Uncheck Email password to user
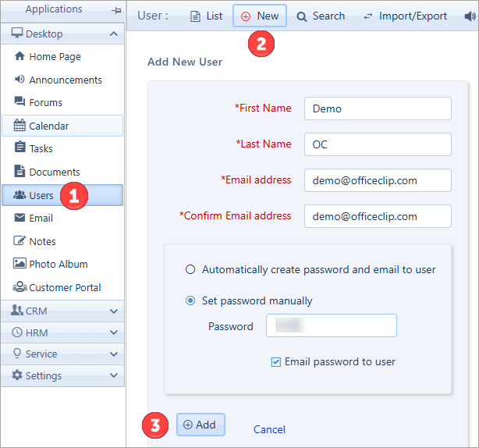479x448 pixels. point(275,362)
